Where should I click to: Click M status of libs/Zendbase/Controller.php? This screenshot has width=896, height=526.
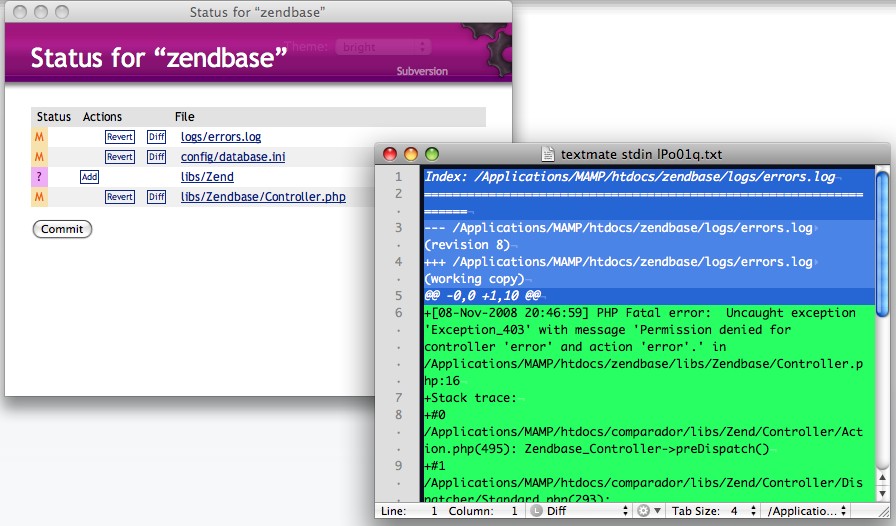coord(39,197)
